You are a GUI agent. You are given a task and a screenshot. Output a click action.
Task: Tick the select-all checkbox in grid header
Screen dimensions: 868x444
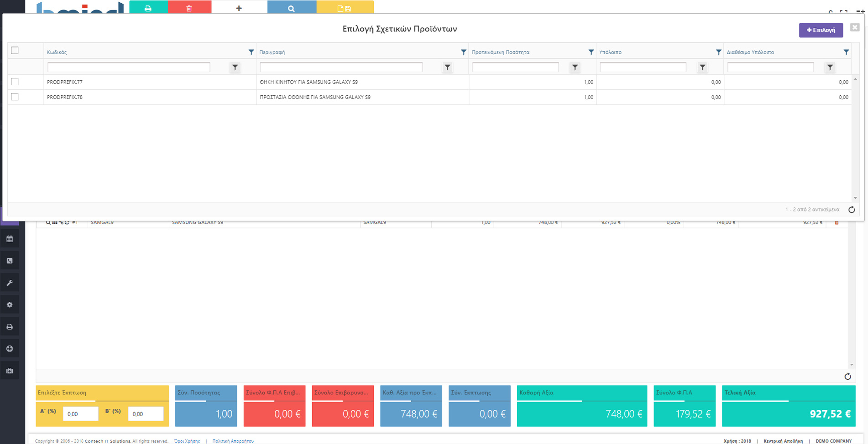[15, 51]
